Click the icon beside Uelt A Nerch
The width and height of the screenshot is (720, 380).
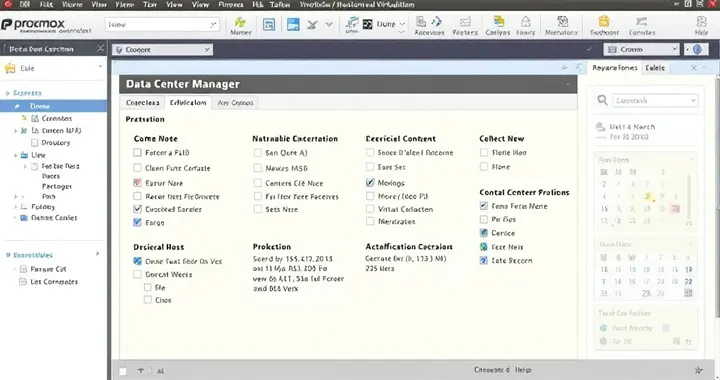600,126
